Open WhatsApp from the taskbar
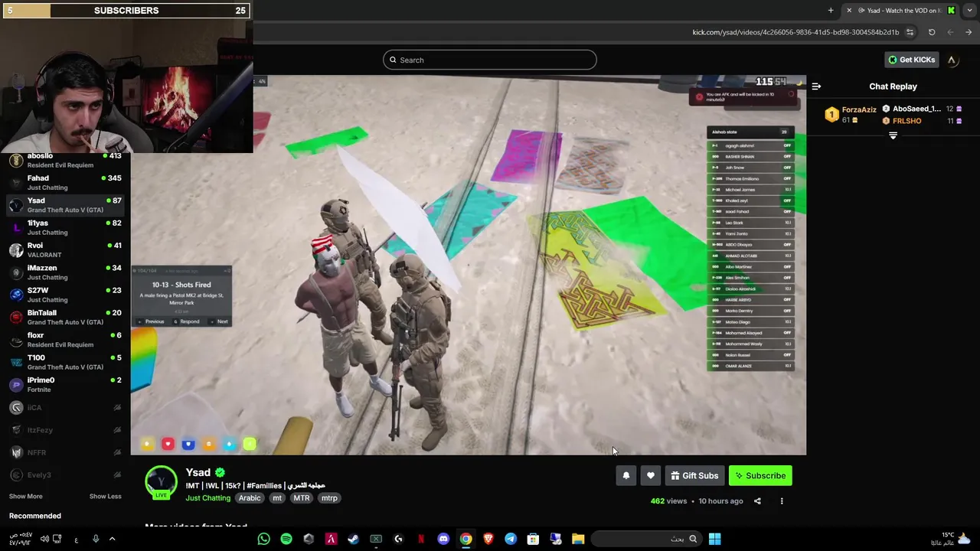 pyautogui.click(x=263, y=539)
